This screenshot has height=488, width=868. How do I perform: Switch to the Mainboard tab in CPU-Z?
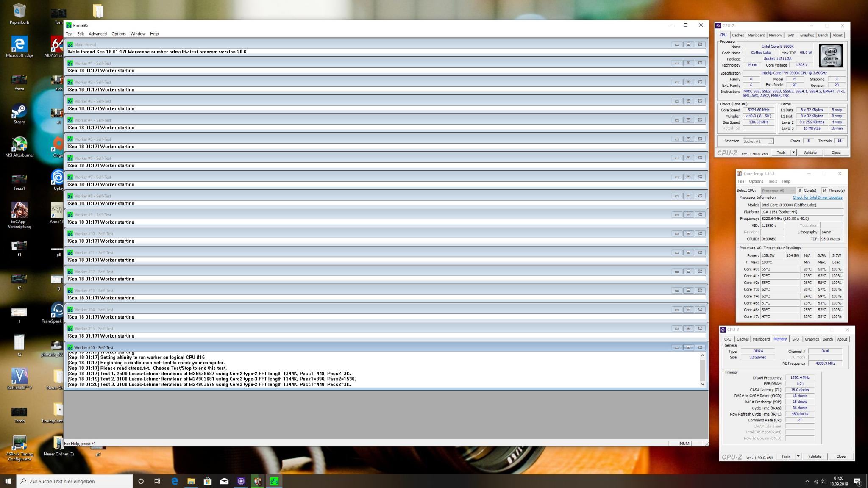pyautogui.click(x=756, y=35)
